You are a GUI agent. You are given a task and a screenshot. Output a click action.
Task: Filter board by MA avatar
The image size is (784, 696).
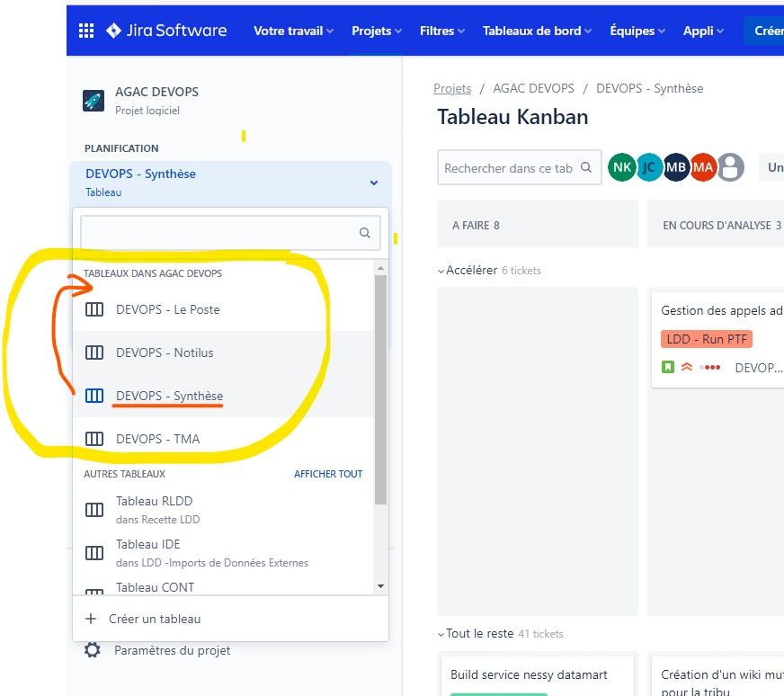coord(703,167)
